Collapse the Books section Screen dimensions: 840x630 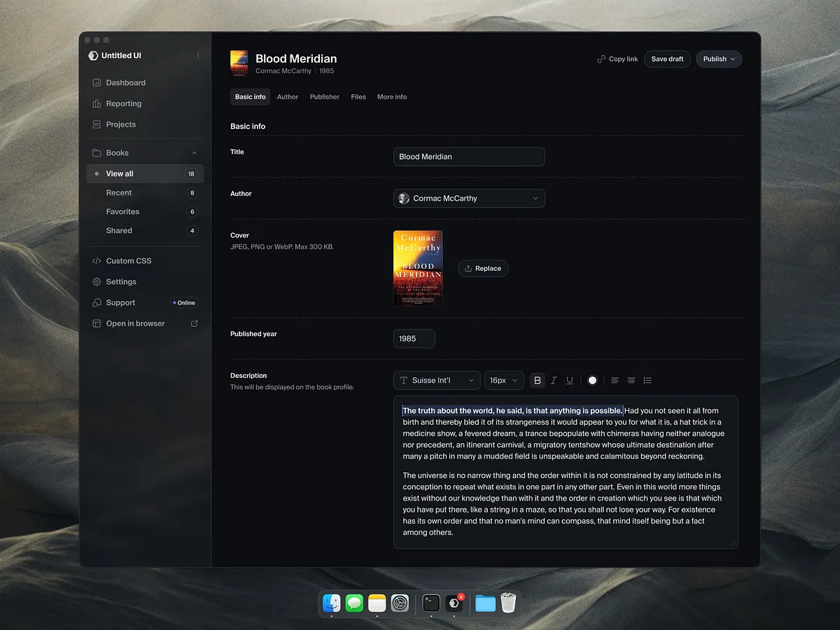pos(194,153)
